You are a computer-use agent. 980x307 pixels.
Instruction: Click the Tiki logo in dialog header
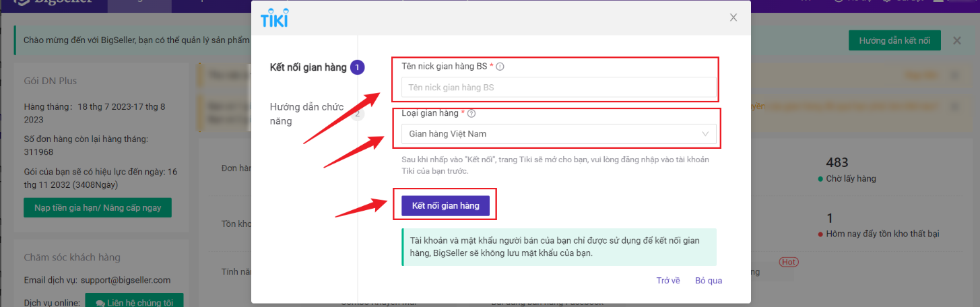tap(274, 18)
